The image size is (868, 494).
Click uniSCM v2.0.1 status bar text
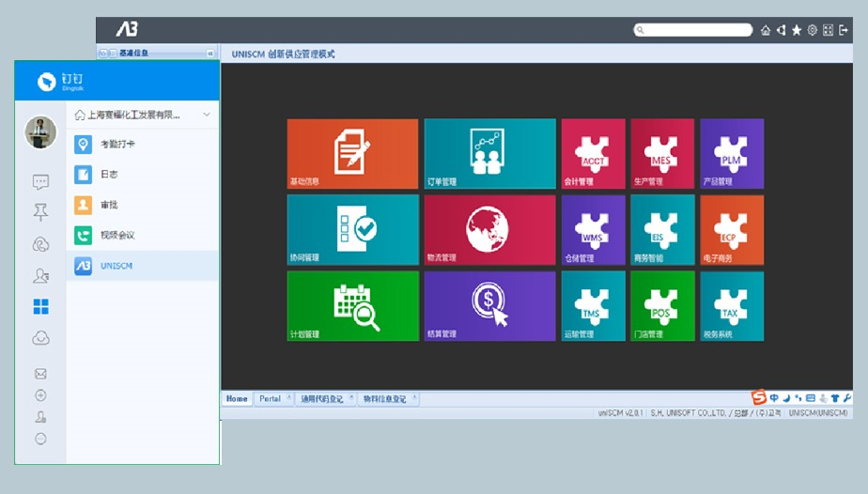[x=620, y=413]
